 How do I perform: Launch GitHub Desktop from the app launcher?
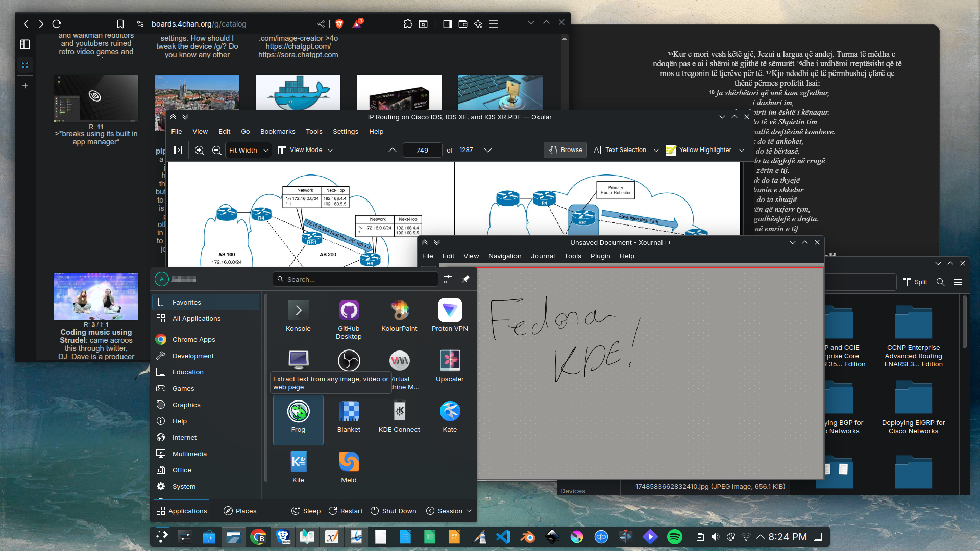pyautogui.click(x=349, y=320)
